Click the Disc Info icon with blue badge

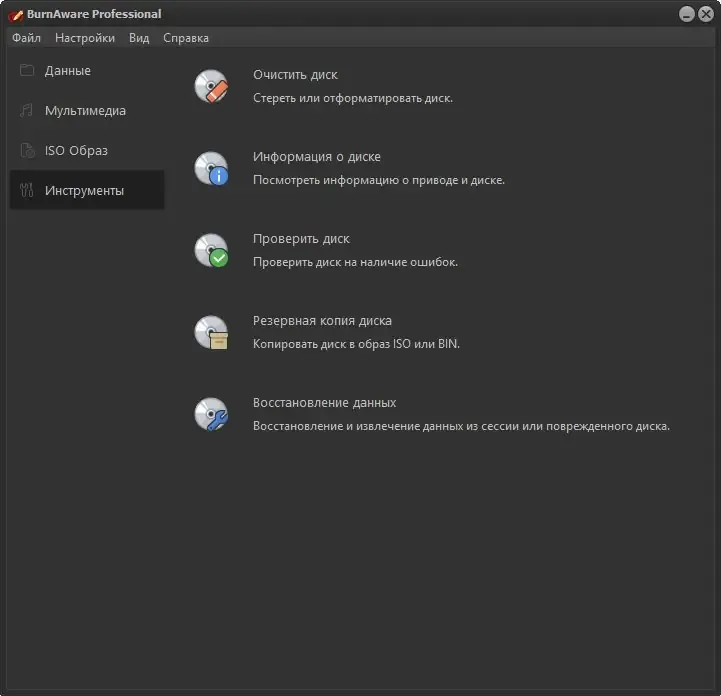click(x=212, y=168)
